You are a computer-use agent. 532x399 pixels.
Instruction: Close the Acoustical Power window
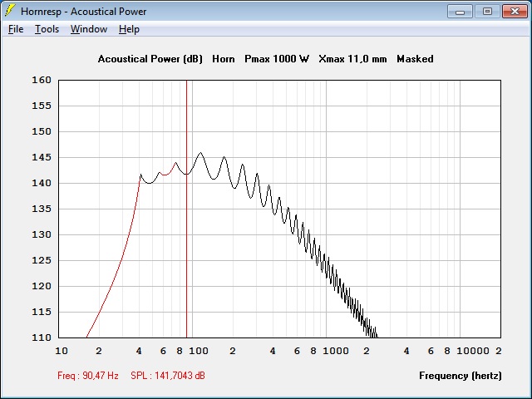pos(515,12)
